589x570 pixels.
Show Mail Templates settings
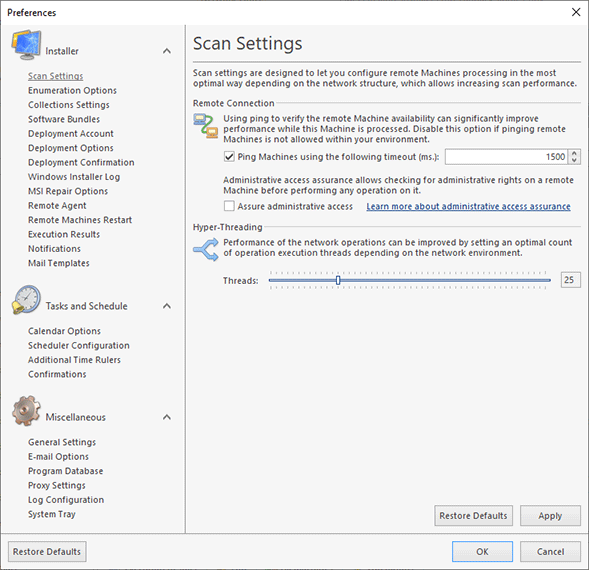coord(59,263)
